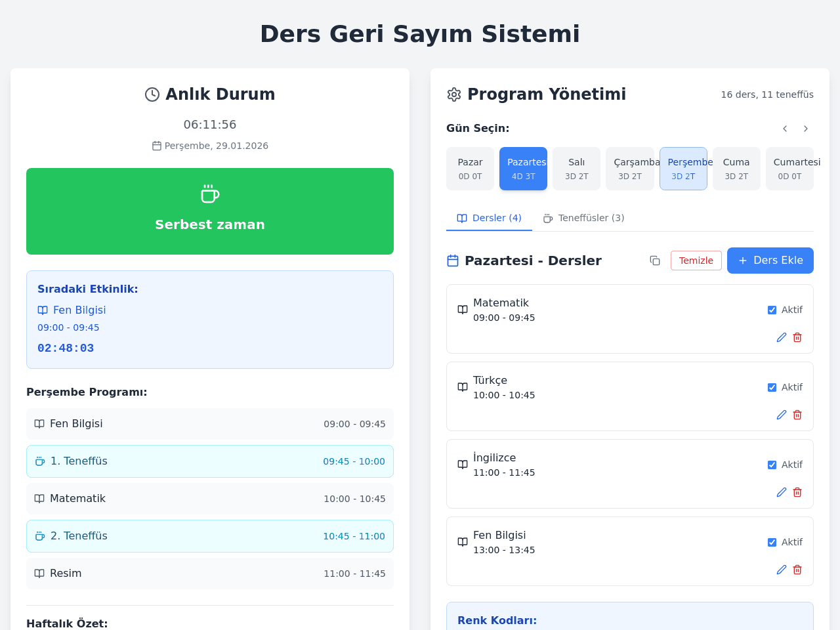Delete the Türkçe lesson with trash icon
This screenshot has width=840, height=630.
click(x=797, y=415)
